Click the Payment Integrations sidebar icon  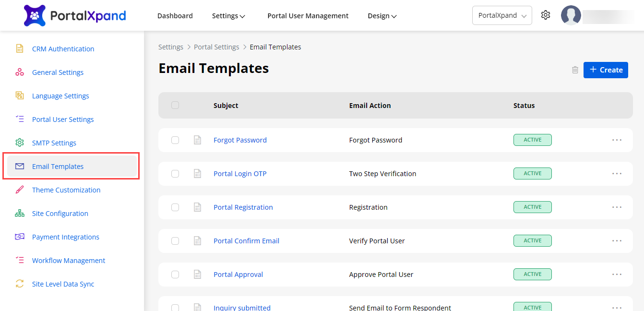20,237
